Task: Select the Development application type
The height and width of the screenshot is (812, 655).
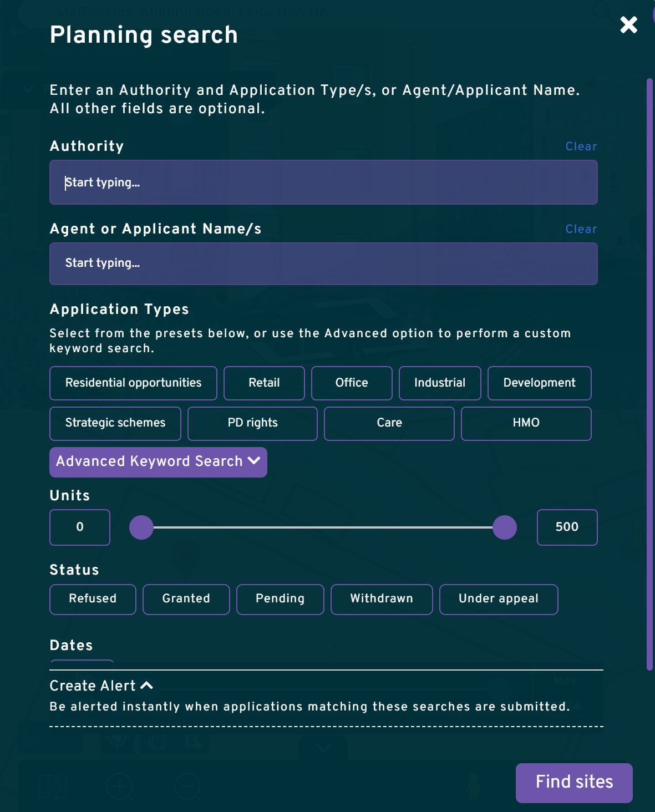Action: pos(539,383)
